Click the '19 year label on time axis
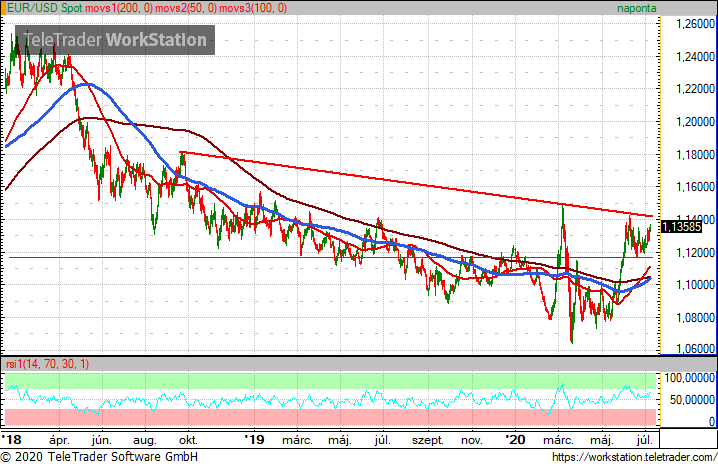 (x=254, y=440)
